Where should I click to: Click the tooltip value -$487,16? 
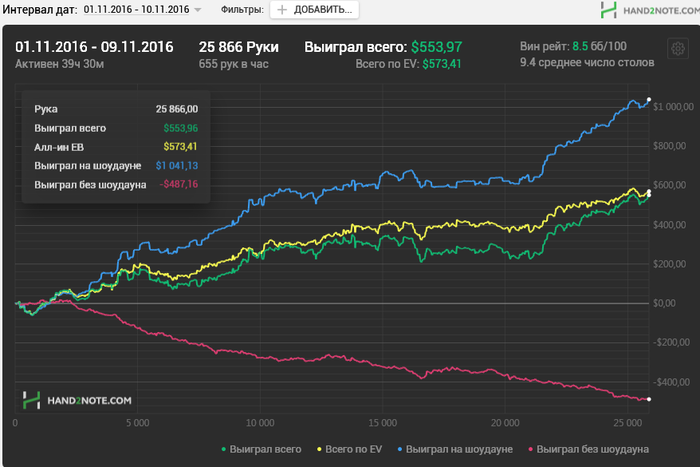179,184
